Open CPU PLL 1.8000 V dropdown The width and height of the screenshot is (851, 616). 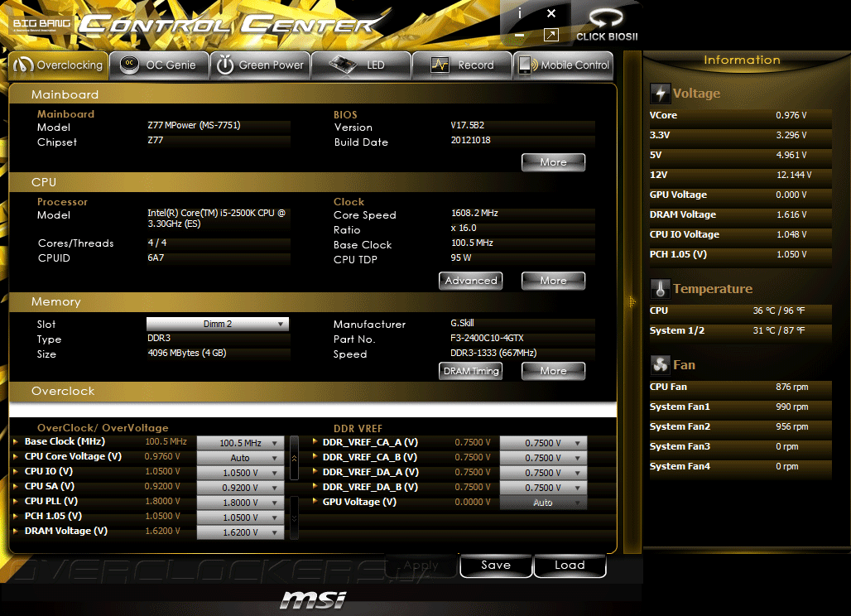click(240, 503)
